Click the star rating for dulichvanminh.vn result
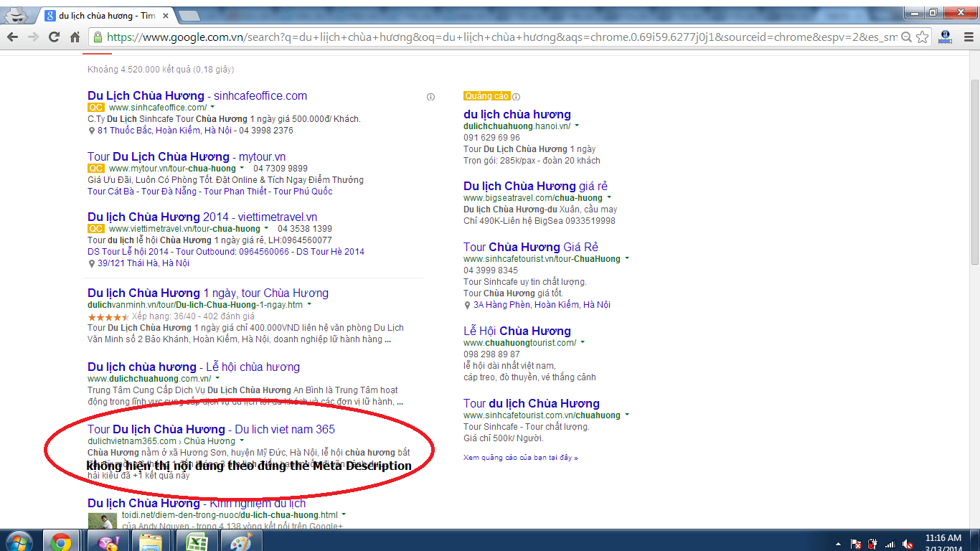 point(108,316)
